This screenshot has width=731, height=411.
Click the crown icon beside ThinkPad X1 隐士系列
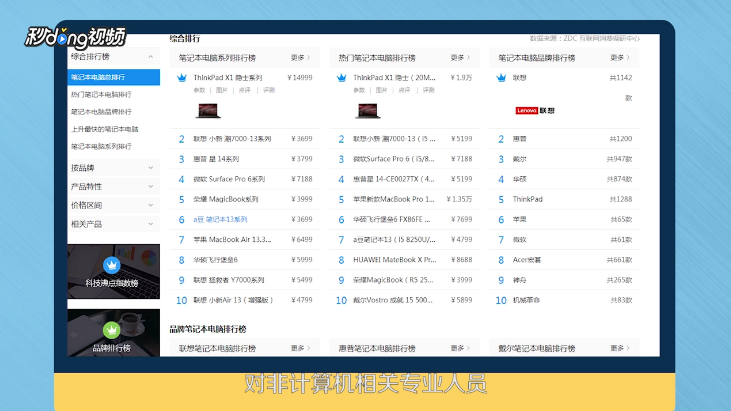[x=182, y=78]
